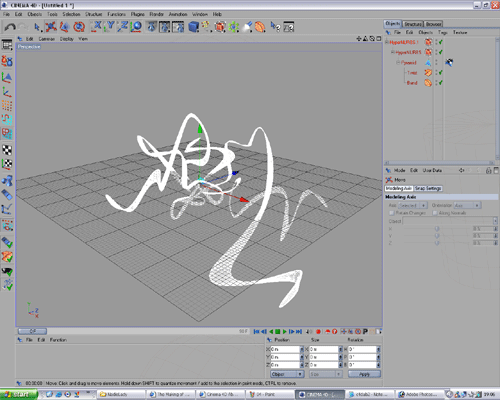
Task: Select the Move tool icon
Action: 51,27
